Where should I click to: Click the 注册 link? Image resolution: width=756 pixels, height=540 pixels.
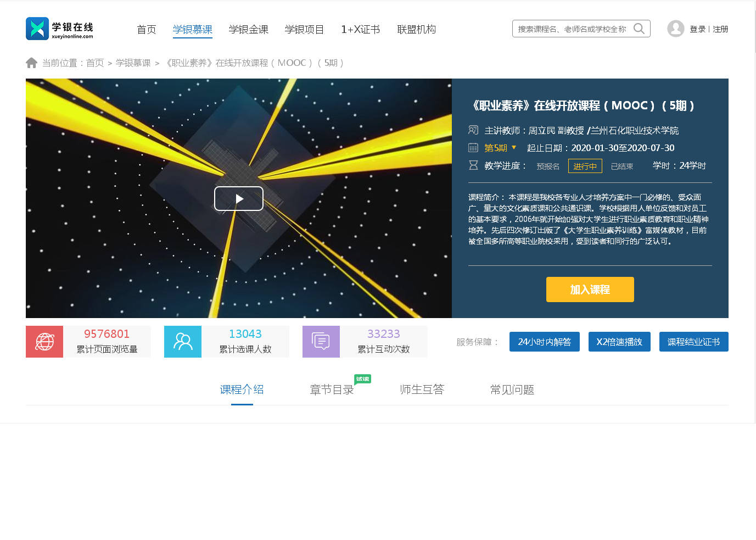pyautogui.click(x=720, y=29)
